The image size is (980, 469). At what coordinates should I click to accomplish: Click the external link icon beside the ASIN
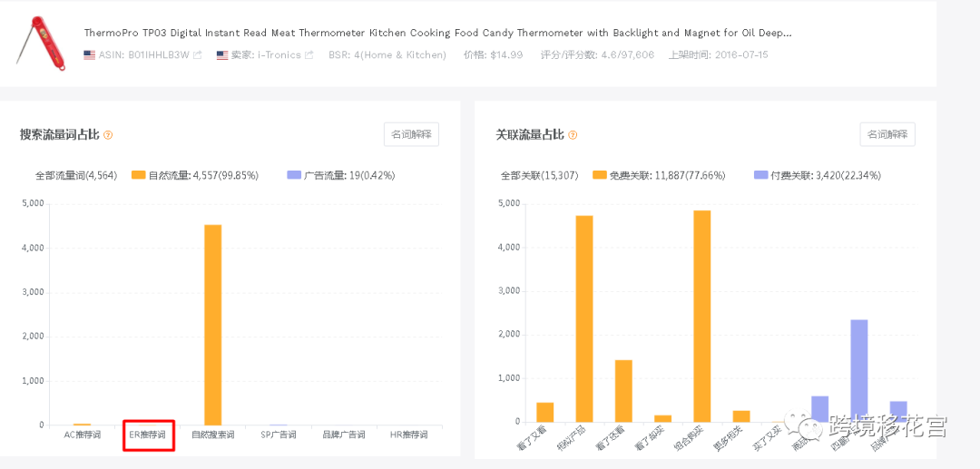click(x=198, y=55)
